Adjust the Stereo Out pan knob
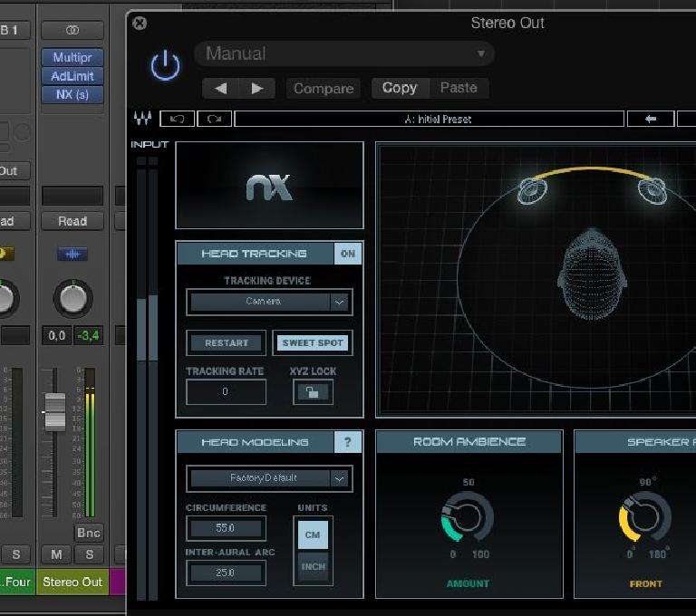Image resolution: width=696 pixels, height=616 pixels. coord(72,298)
